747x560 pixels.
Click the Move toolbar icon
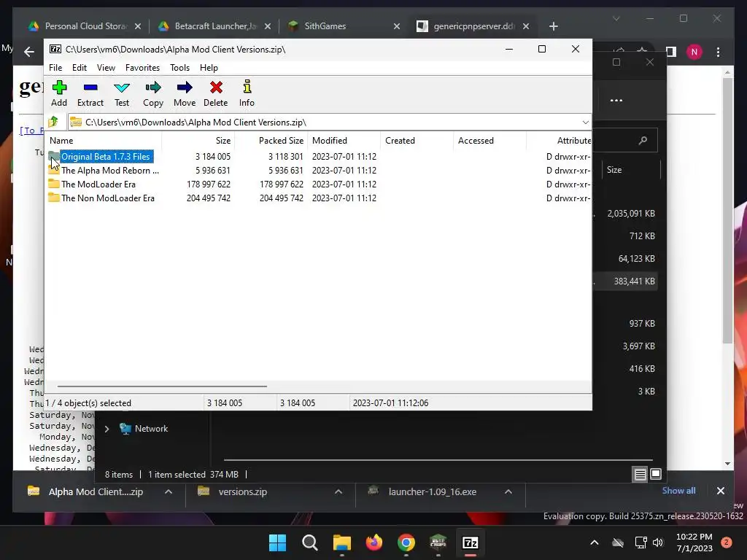point(185,93)
